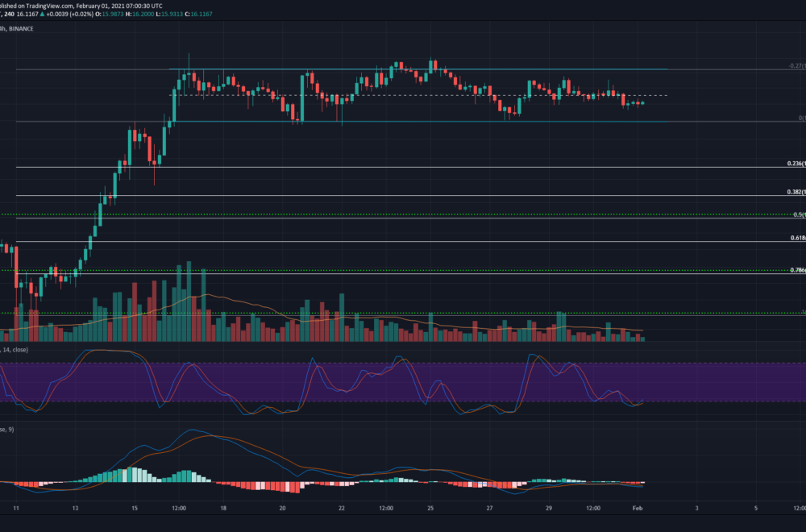Click the 0.236 Fibonacci level label
The height and width of the screenshot is (532, 806).
796,164
